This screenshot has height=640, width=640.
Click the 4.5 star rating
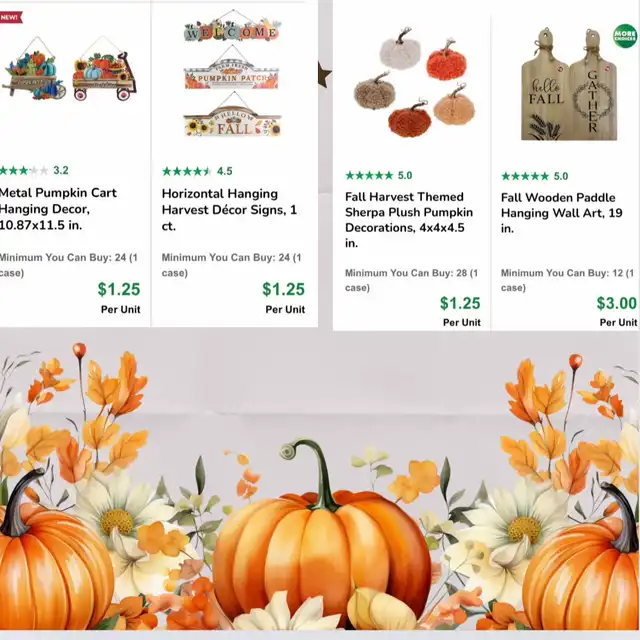click(x=197, y=171)
